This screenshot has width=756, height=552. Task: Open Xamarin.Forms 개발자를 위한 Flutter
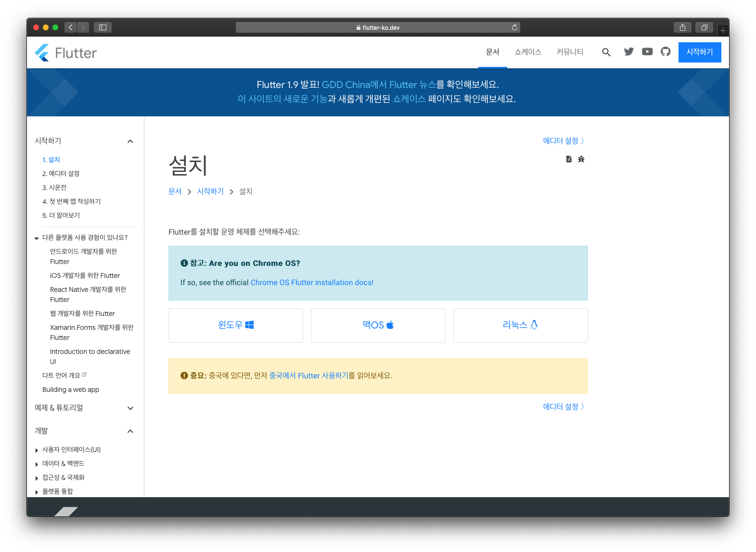92,333
